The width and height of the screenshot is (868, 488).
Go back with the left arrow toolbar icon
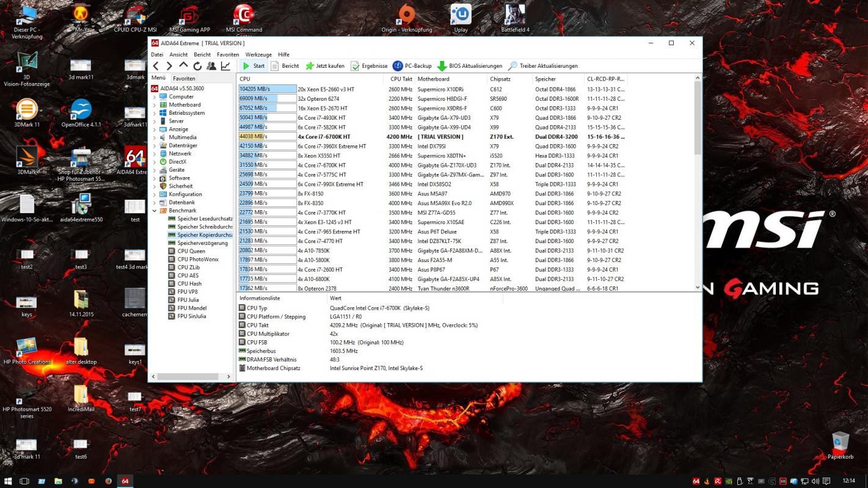[x=156, y=66]
